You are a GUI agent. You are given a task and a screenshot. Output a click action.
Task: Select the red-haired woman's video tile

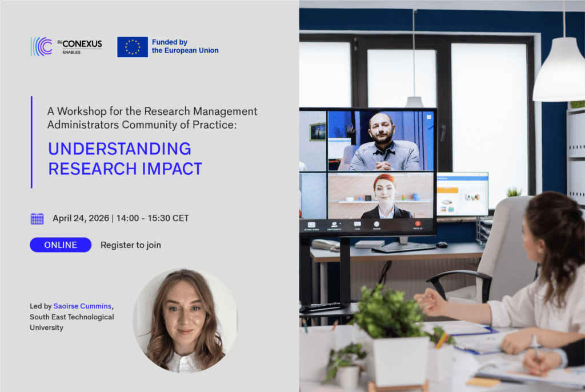pyautogui.click(x=380, y=195)
